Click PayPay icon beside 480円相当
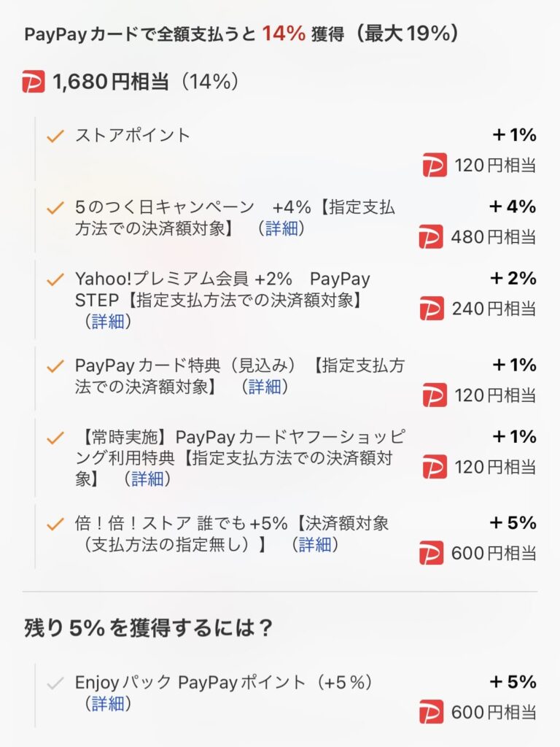560x747 pixels. 431,237
